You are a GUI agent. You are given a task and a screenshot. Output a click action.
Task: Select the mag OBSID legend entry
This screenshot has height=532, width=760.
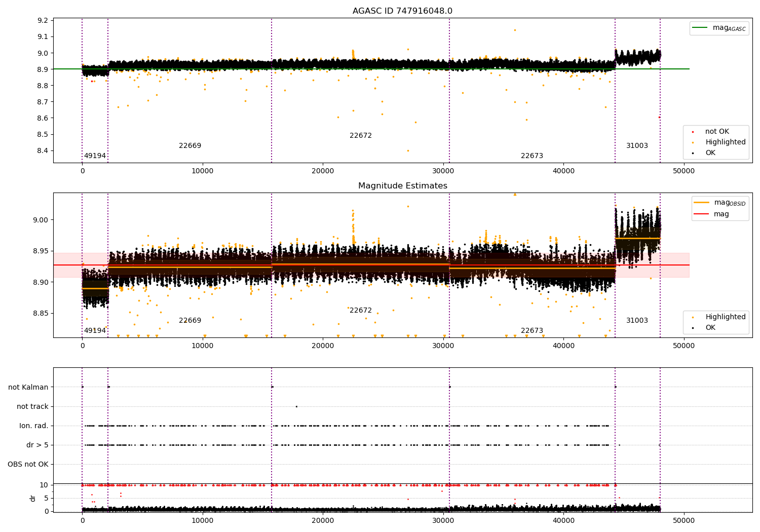click(x=720, y=203)
